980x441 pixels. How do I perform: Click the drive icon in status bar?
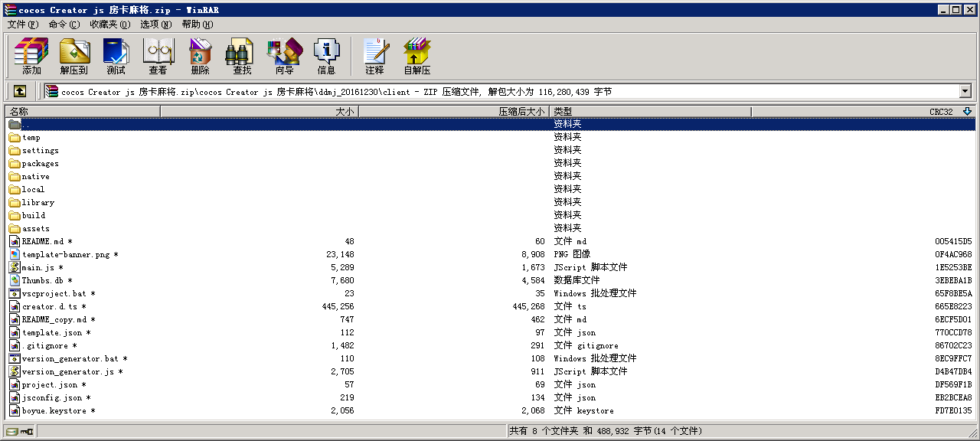point(12,432)
